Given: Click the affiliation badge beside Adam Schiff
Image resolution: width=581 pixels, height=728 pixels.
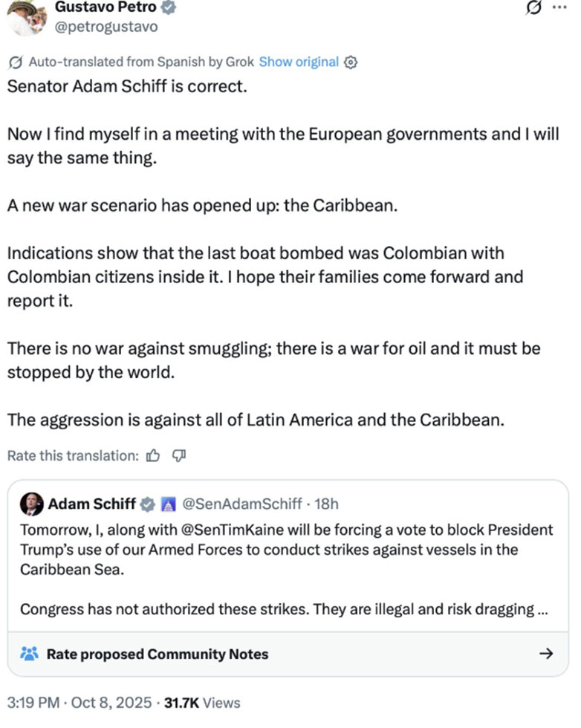Looking at the screenshot, I should (x=167, y=504).
